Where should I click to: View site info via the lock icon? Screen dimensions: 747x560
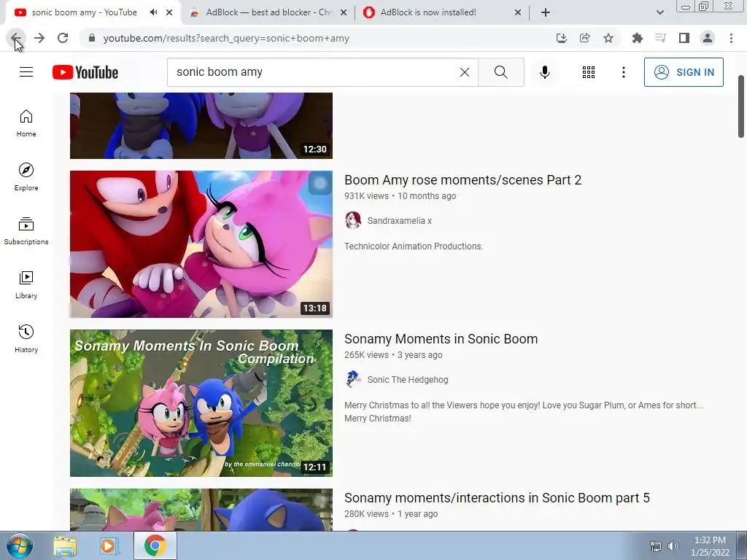tap(92, 38)
